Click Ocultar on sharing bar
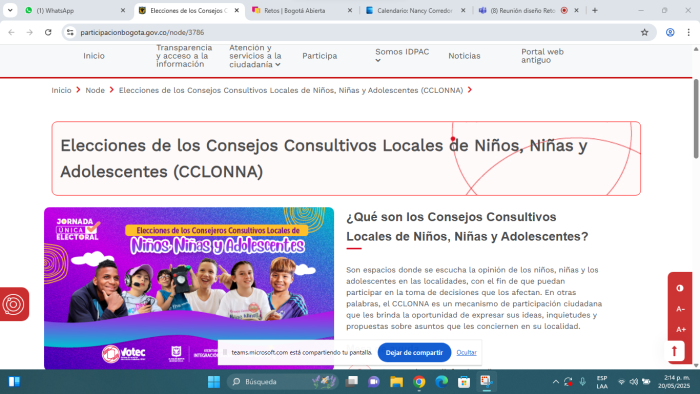Viewport: 700px width, 394px height. [x=467, y=353]
